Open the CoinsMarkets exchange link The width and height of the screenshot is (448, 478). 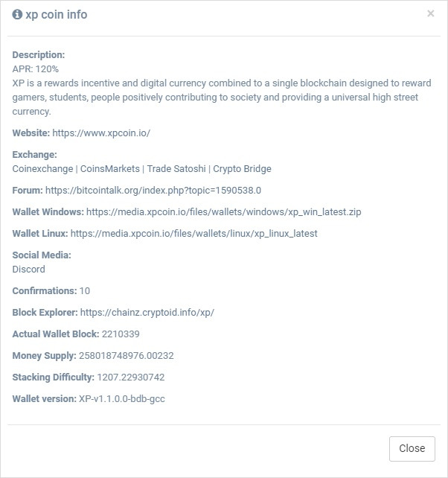[x=110, y=169]
